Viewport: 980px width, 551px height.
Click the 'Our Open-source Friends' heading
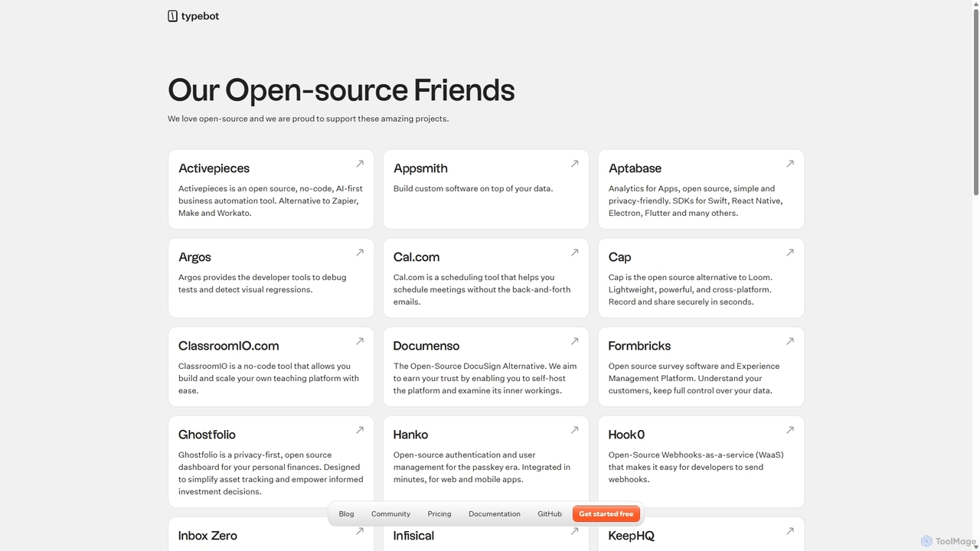(341, 90)
